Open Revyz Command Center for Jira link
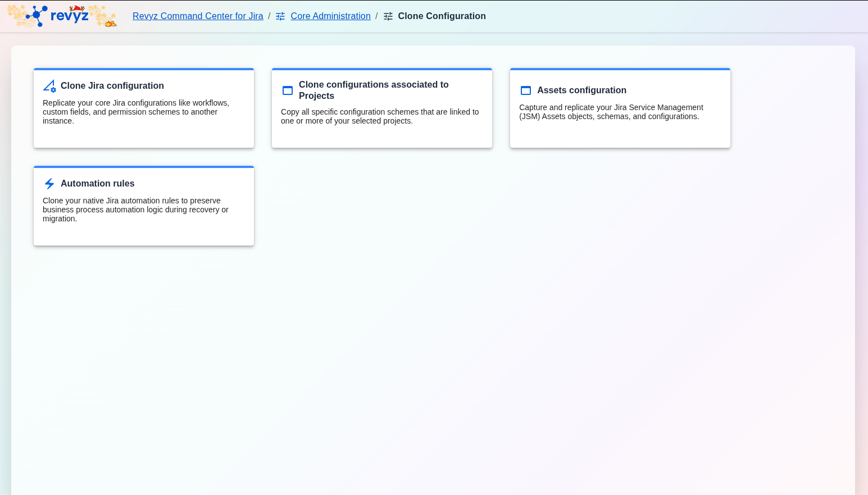 (198, 16)
